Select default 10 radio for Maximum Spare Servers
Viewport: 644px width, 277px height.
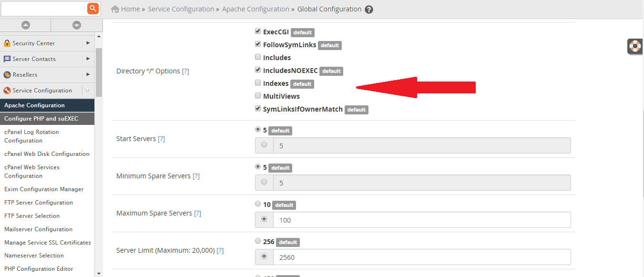(x=258, y=204)
